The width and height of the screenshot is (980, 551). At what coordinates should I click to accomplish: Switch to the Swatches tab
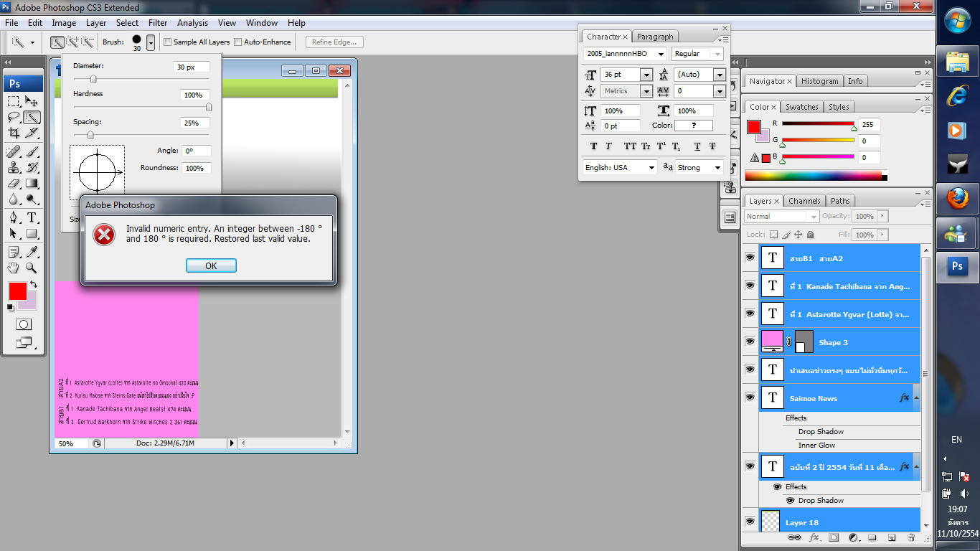[801, 107]
